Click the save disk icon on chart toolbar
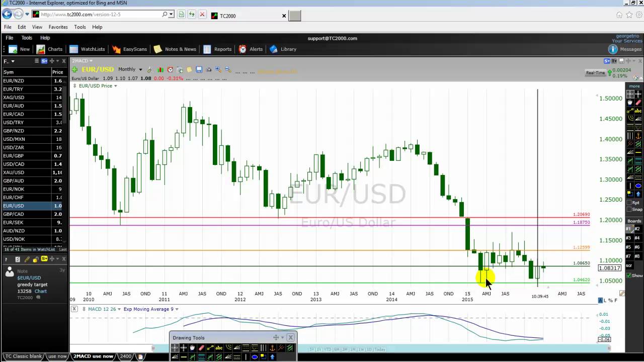The height and width of the screenshot is (362, 644). click(x=199, y=69)
